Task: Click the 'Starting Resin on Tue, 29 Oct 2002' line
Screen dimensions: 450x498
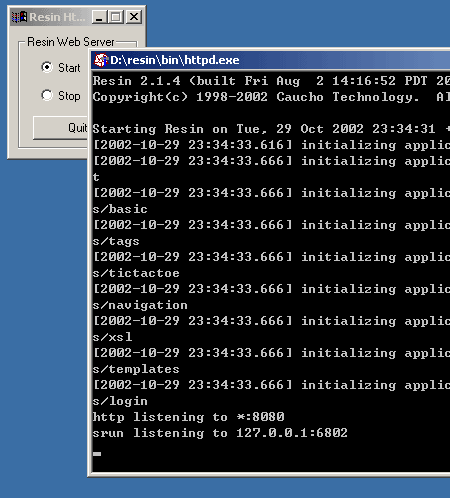Action: tap(271, 129)
